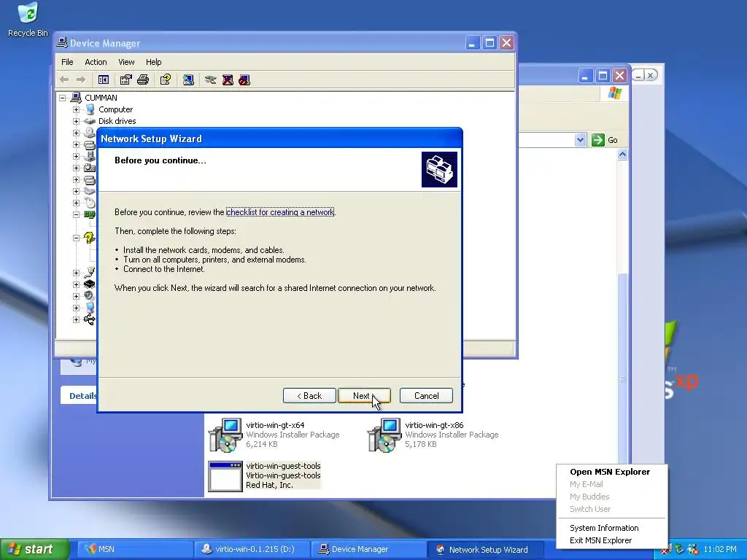Click the green Go arrow in Explorer window
The height and width of the screenshot is (560, 747).
point(598,140)
